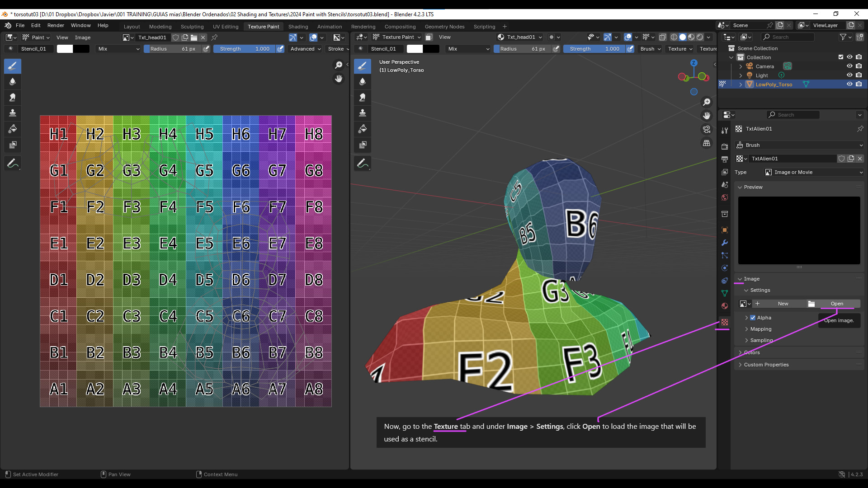Image resolution: width=868 pixels, height=488 pixels.
Task: Untick Alpha checkbox in Image settings
Action: (x=753, y=318)
